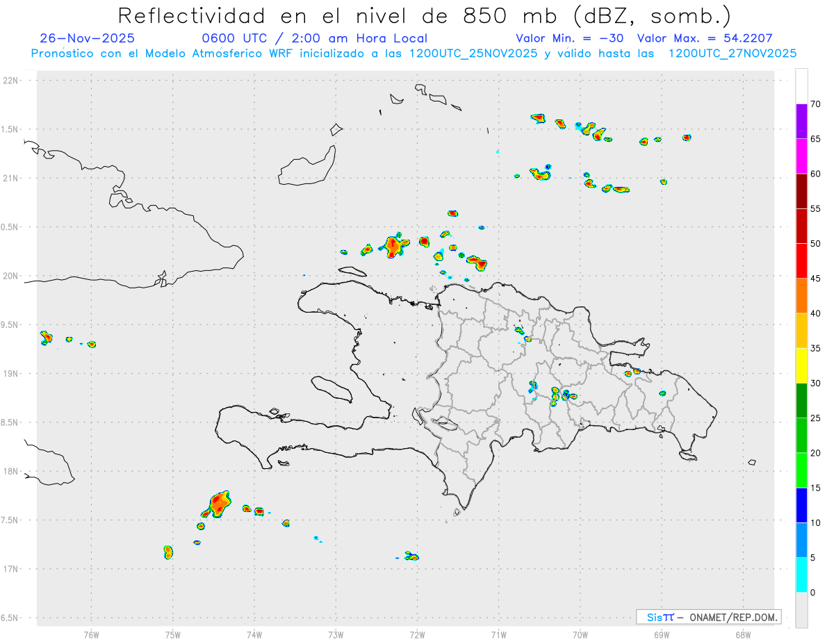Click the '73W' longitude axis label
The width and height of the screenshot is (834, 644).
click(x=336, y=634)
